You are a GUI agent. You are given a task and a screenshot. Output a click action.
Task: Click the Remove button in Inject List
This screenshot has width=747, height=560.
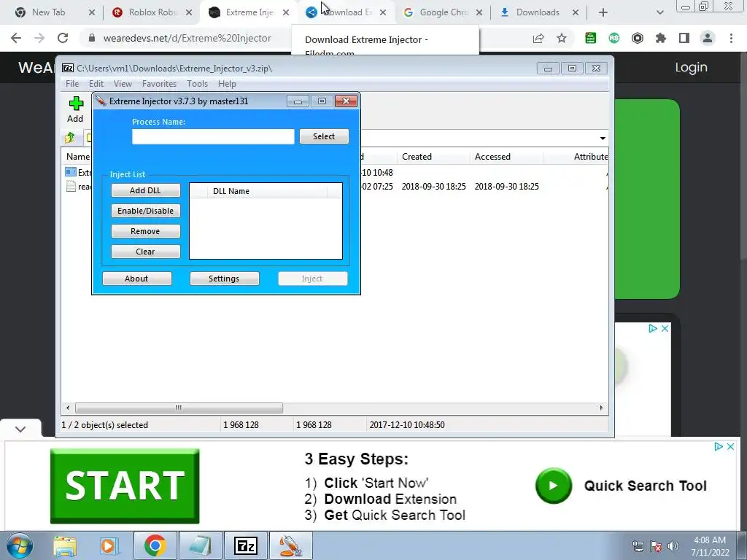tap(145, 231)
